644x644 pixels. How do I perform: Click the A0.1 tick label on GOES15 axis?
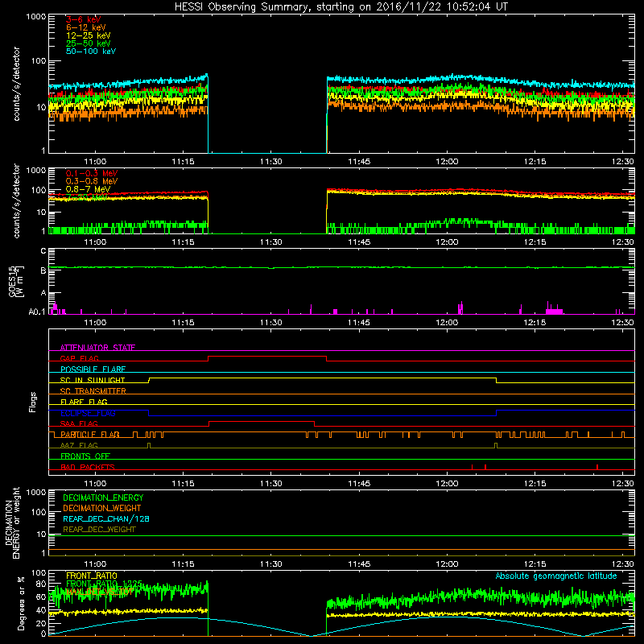(37, 312)
